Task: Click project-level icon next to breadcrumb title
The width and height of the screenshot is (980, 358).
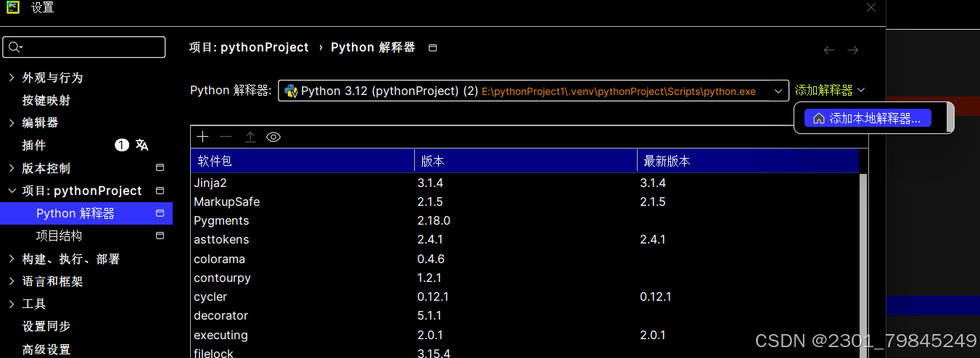Action: pyautogui.click(x=433, y=48)
